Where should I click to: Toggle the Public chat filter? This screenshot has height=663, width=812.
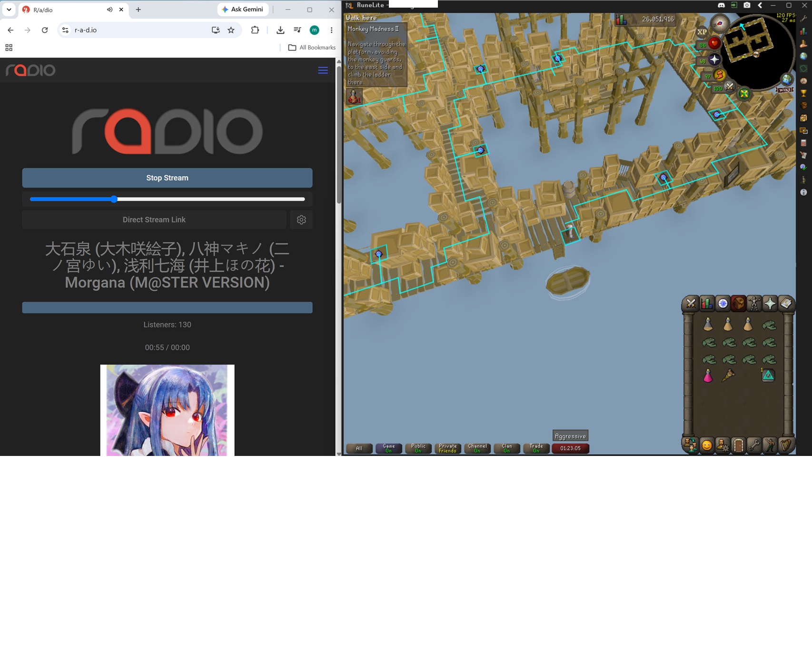418,448
